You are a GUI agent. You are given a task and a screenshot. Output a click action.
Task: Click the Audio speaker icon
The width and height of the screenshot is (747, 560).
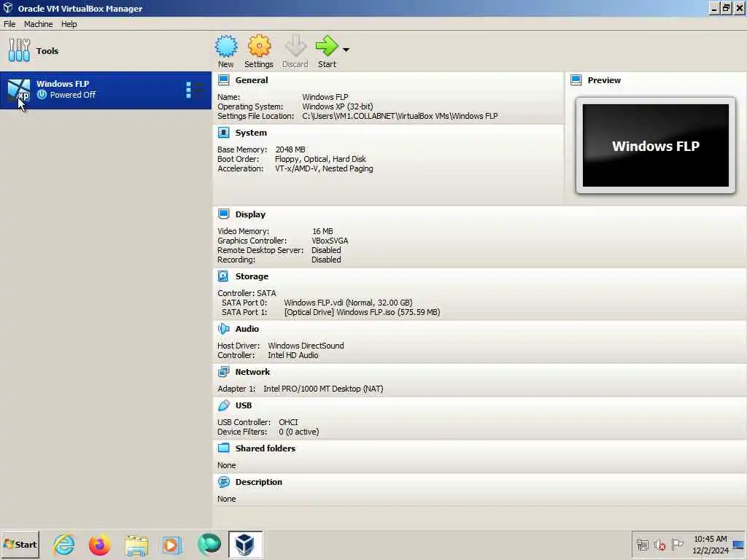tap(223, 329)
